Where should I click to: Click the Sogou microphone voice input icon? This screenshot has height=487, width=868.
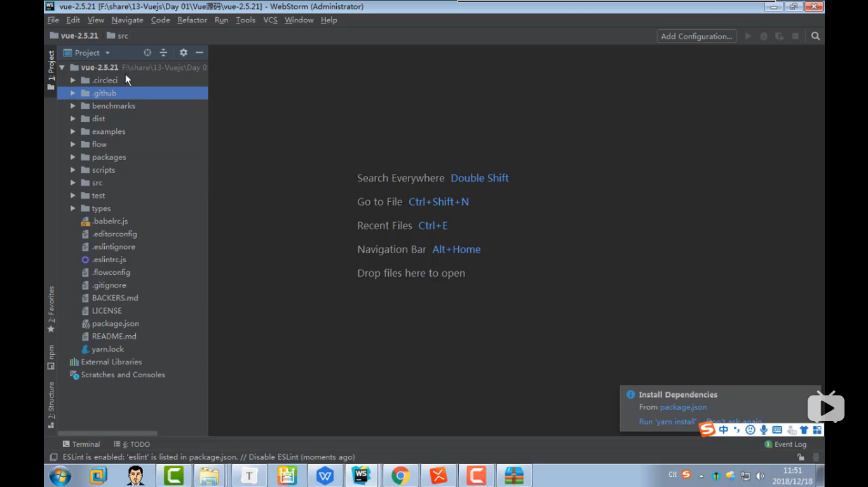[x=764, y=430]
